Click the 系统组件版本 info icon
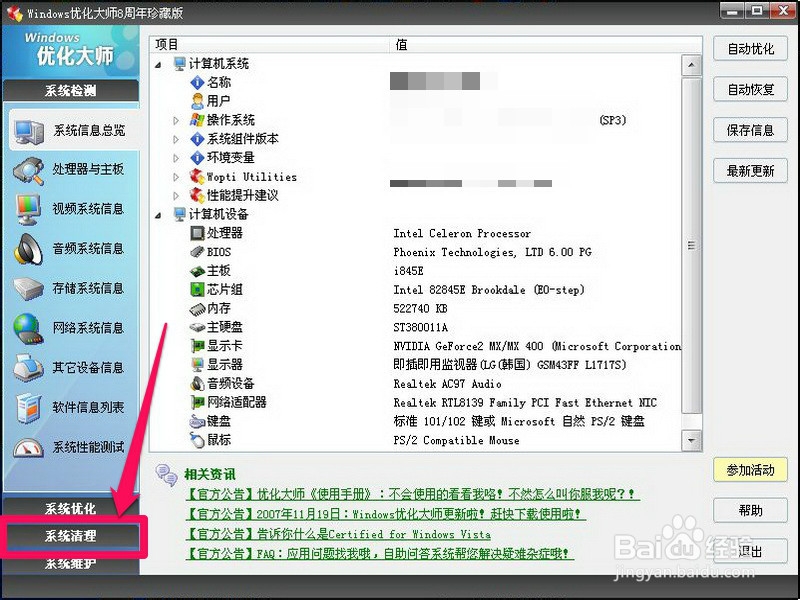Viewport: 800px width, 600px height. 197,139
